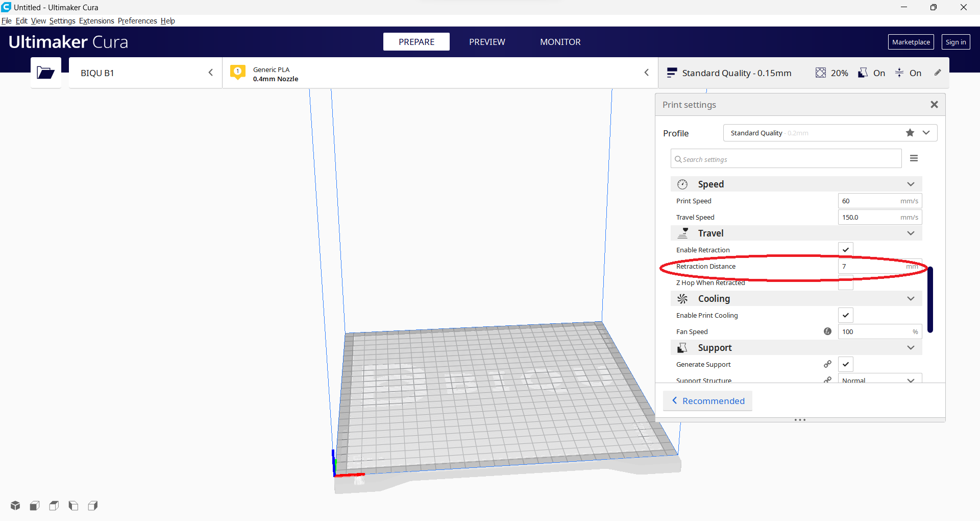Viewport: 980px width, 521px height.
Task: Collapse the BIQU B1 printer selector
Action: (210, 73)
